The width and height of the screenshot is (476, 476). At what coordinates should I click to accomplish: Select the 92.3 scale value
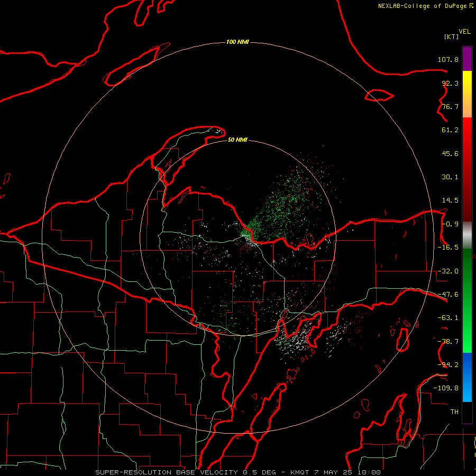tap(450, 83)
